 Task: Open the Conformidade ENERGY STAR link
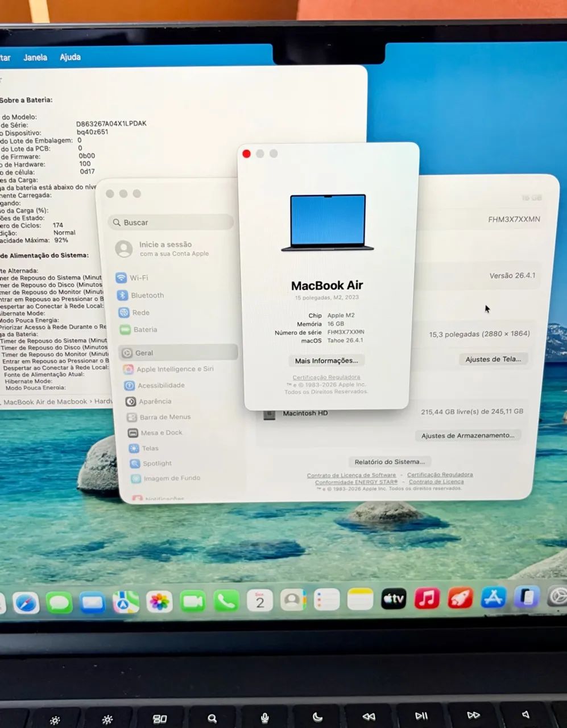[x=357, y=482]
